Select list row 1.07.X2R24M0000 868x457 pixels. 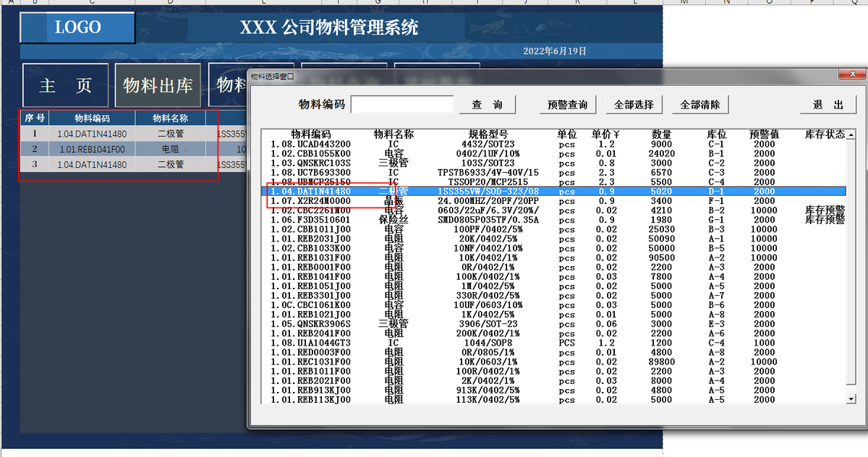[553, 200]
